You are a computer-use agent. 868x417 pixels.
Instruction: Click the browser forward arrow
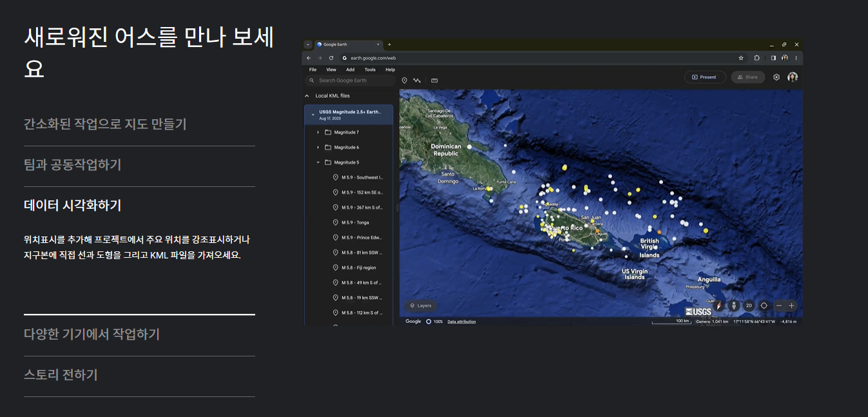point(320,58)
